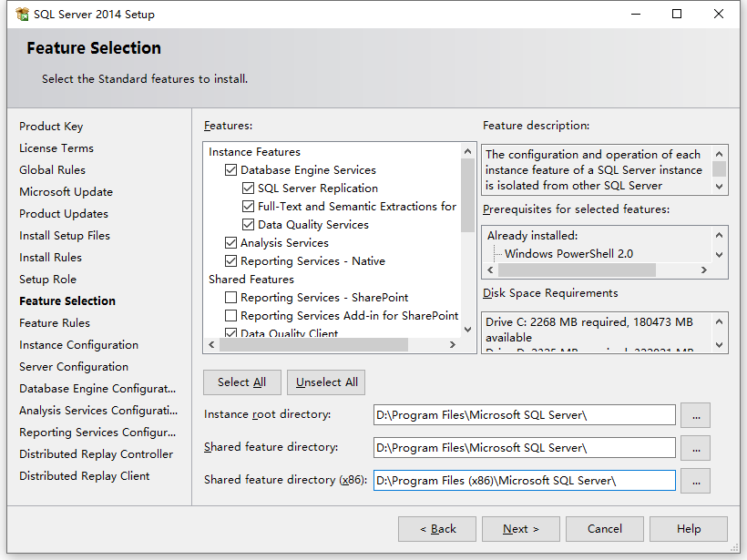Click Disk Space box scroll down arrow
Image resolution: width=747 pixels, height=560 pixels.
click(720, 345)
